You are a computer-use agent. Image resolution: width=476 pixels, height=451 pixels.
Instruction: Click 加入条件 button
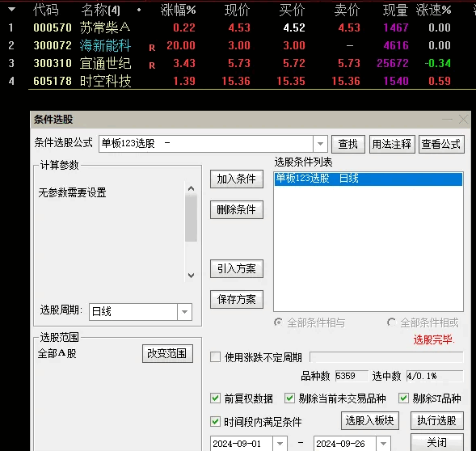237,179
